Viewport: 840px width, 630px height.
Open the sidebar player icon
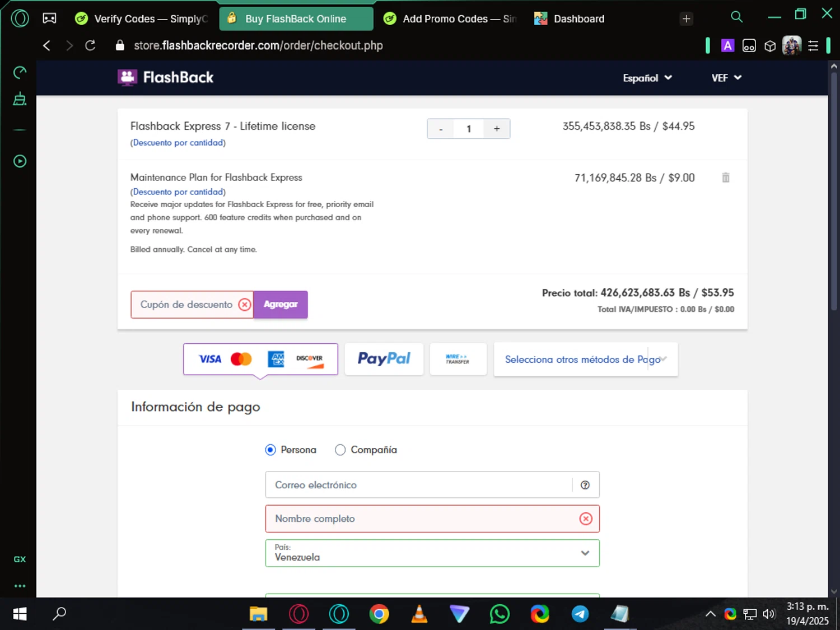(x=20, y=161)
